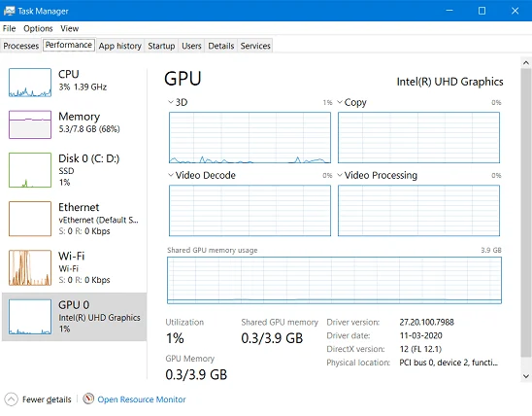Switch to the Startup tab
The height and width of the screenshot is (416, 532).
click(x=161, y=46)
